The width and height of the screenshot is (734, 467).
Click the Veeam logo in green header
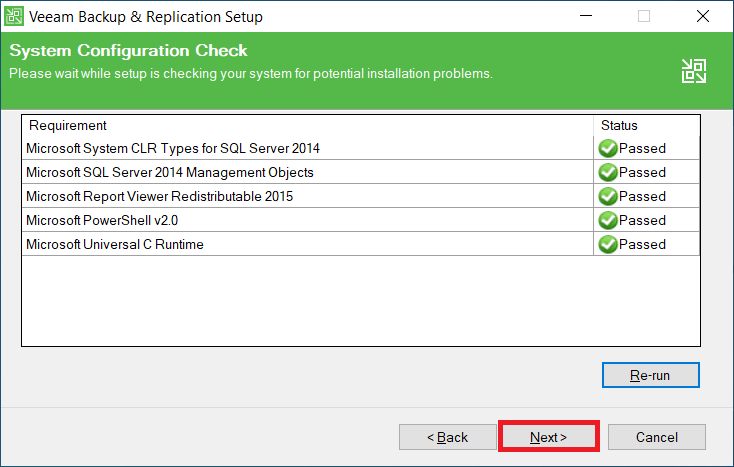pyautogui.click(x=693, y=70)
